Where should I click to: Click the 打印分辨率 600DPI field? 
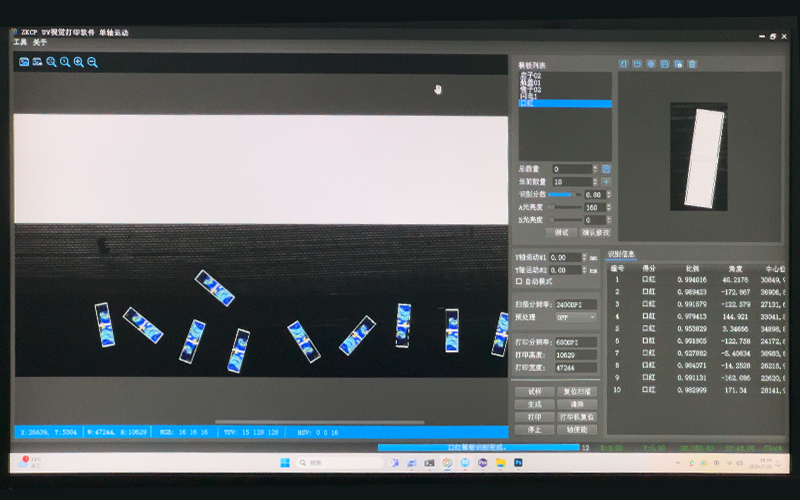pyautogui.click(x=576, y=342)
